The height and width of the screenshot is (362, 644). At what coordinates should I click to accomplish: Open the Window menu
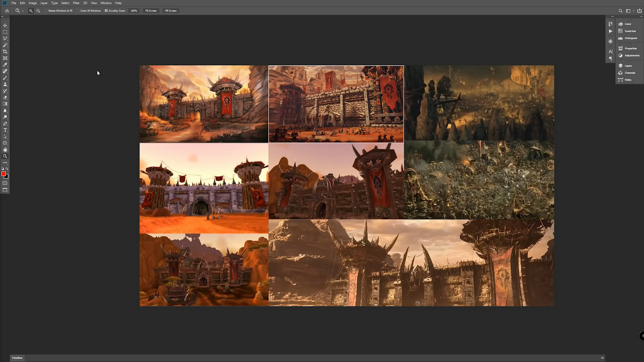(x=106, y=3)
